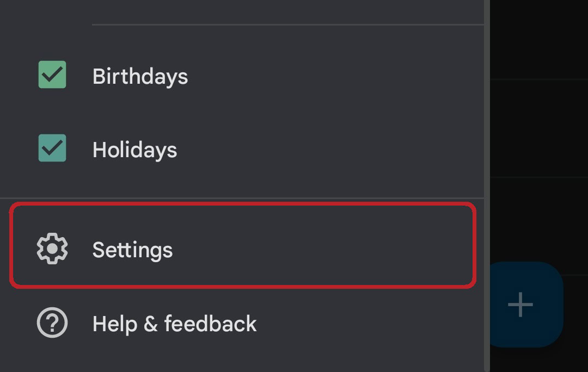
Task: Click the checkmark inside the green Birthdays box
Action: pyautogui.click(x=52, y=75)
